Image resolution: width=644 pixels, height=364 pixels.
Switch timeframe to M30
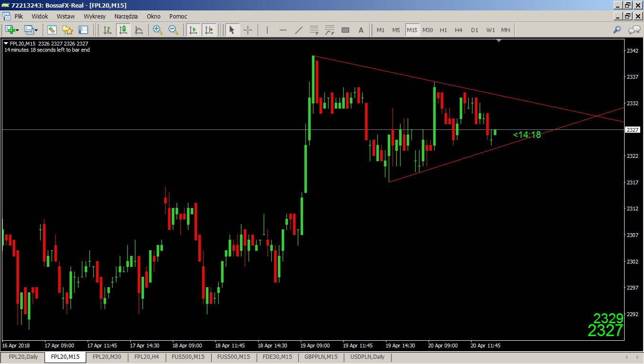click(x=428, y=30)
